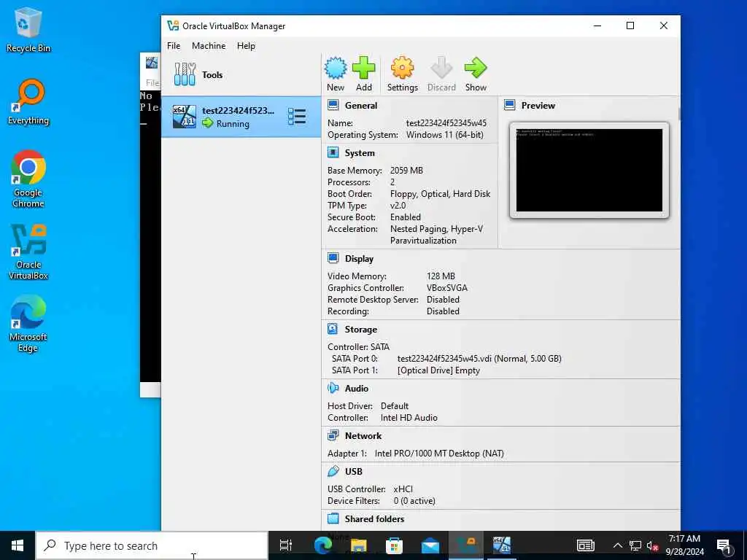Click the VM name value test223424f52345w45

click(x=446, y=122)
